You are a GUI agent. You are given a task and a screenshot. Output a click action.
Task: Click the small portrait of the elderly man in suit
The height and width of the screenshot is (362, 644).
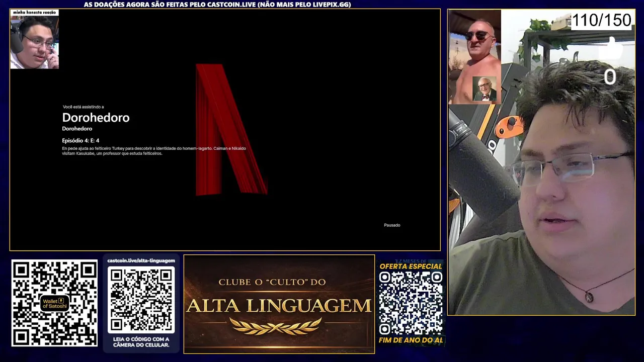[485, 89]
